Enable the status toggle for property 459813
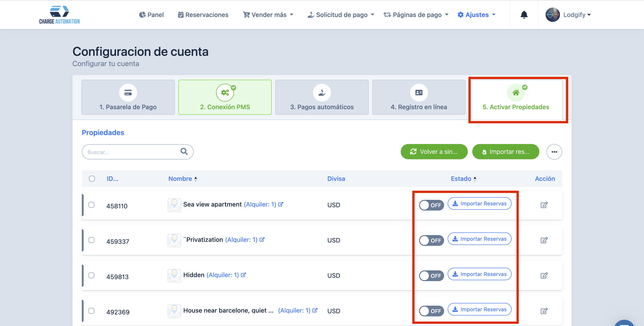The width and height of the screenshot is (644, 326). 431,276
